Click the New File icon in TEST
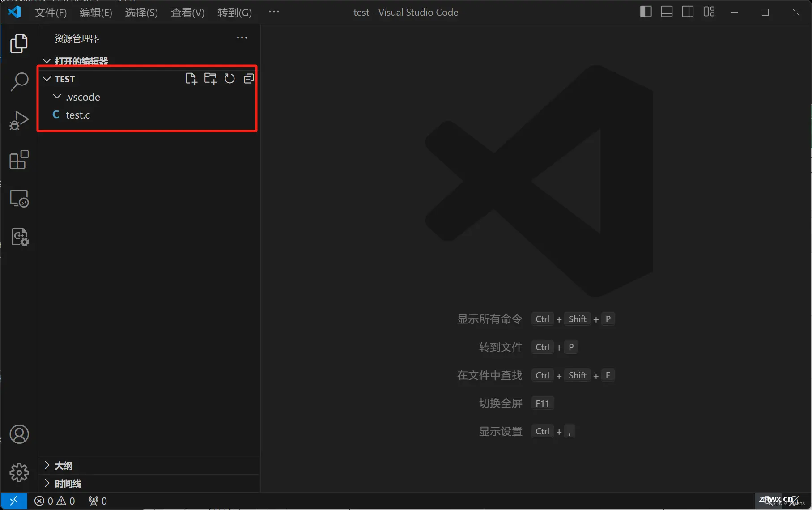 [191, 79]
